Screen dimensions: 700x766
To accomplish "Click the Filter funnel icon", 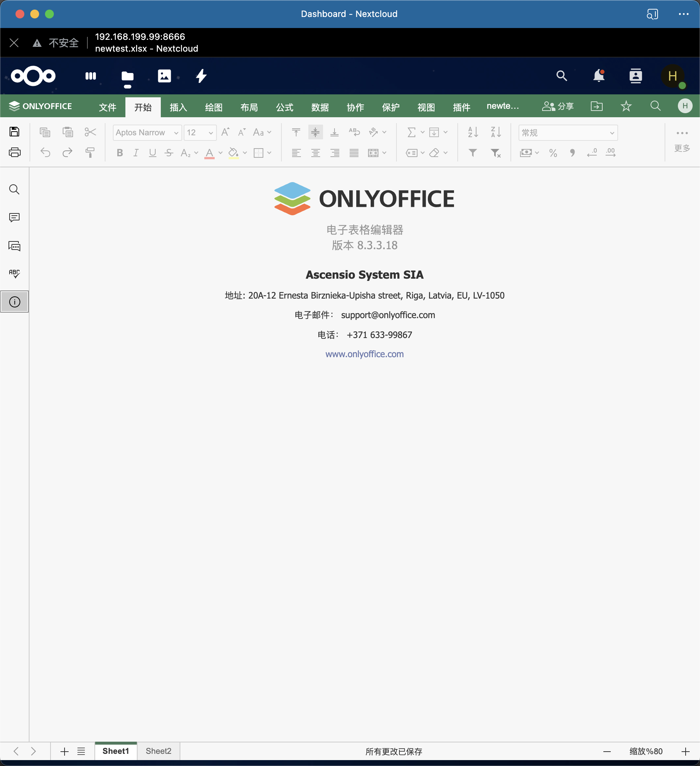I will tap(472, 153).
